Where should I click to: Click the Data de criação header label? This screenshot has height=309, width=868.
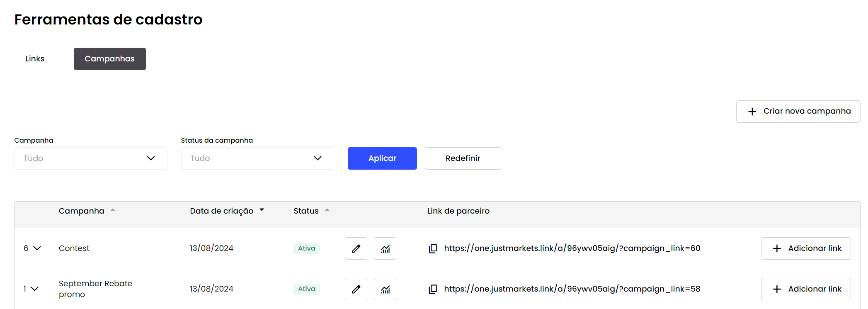pyautogui.click(x=221, y=211)
